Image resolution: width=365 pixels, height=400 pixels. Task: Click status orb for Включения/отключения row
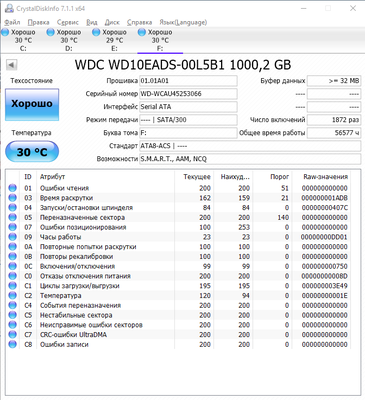[12, 266]
